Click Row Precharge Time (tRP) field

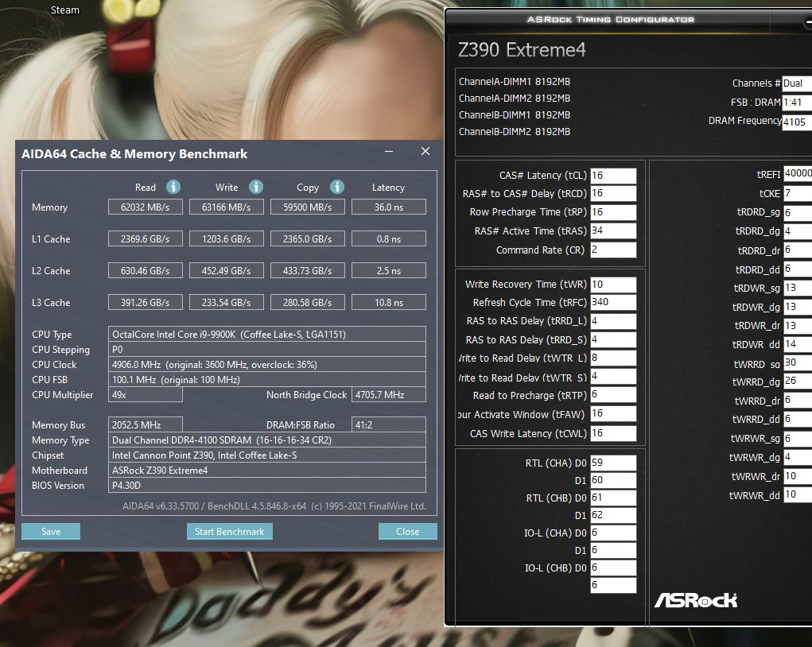point(613,212)
